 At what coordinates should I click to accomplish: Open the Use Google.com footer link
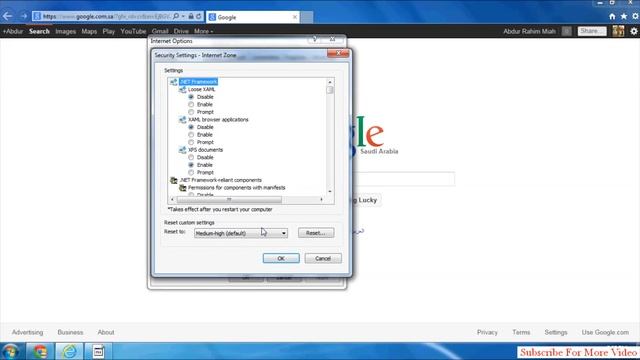(x=605, y=332)
